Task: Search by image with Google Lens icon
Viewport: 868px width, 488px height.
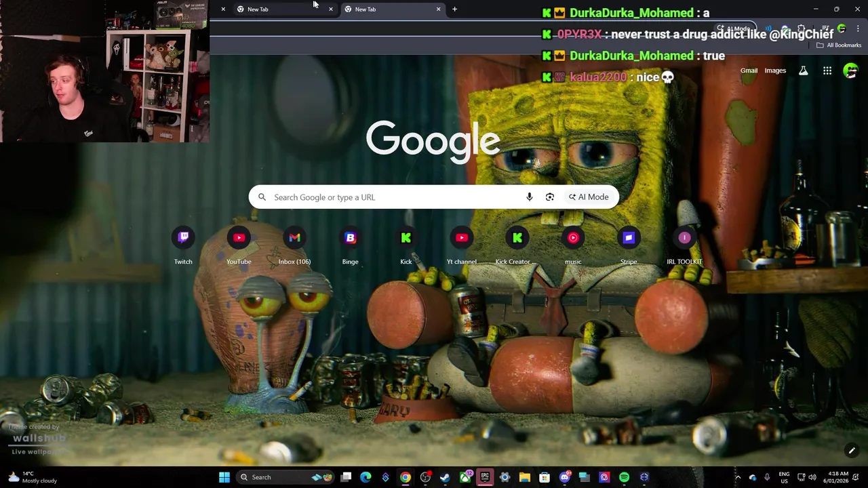Action: (x=550, y=197)
